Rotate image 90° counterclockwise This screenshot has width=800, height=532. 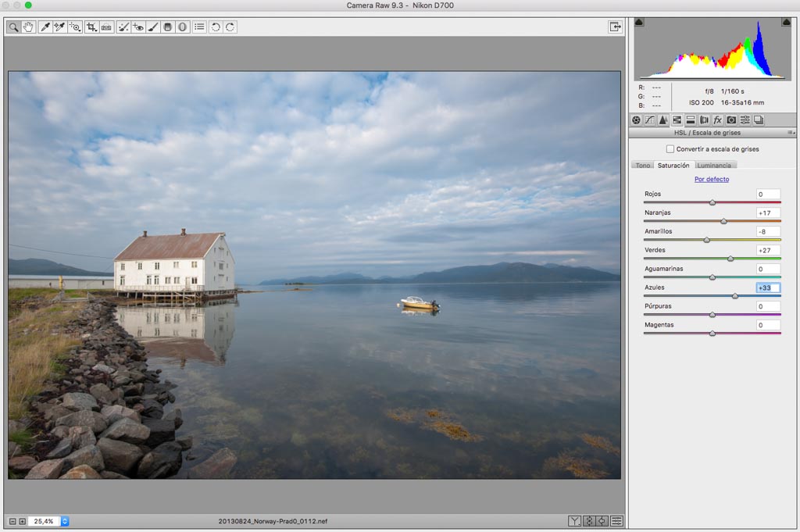pyautogui.click(x=216, y=27)
